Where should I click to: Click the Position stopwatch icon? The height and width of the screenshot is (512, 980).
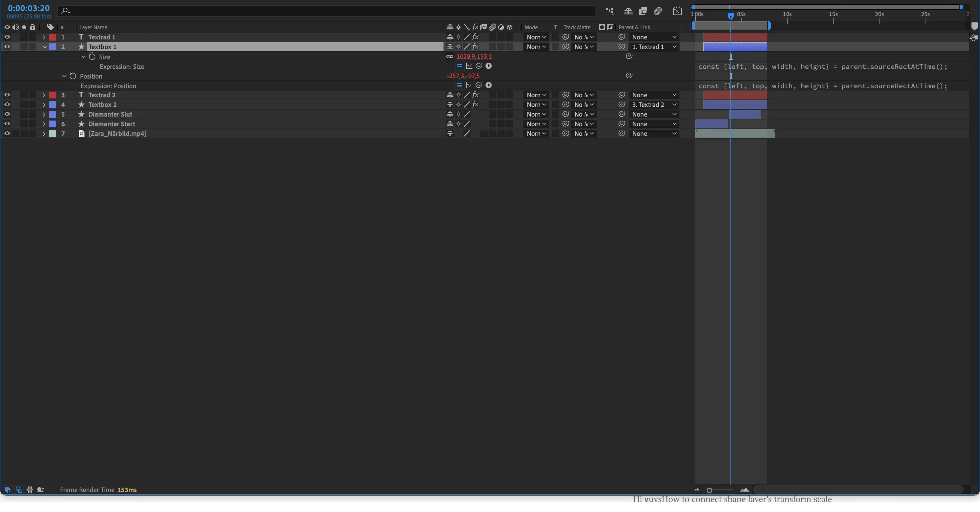click(x=73, y=76)
